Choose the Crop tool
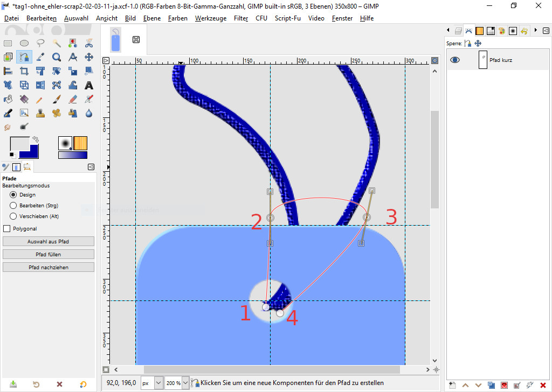 [x=24, y=71]
